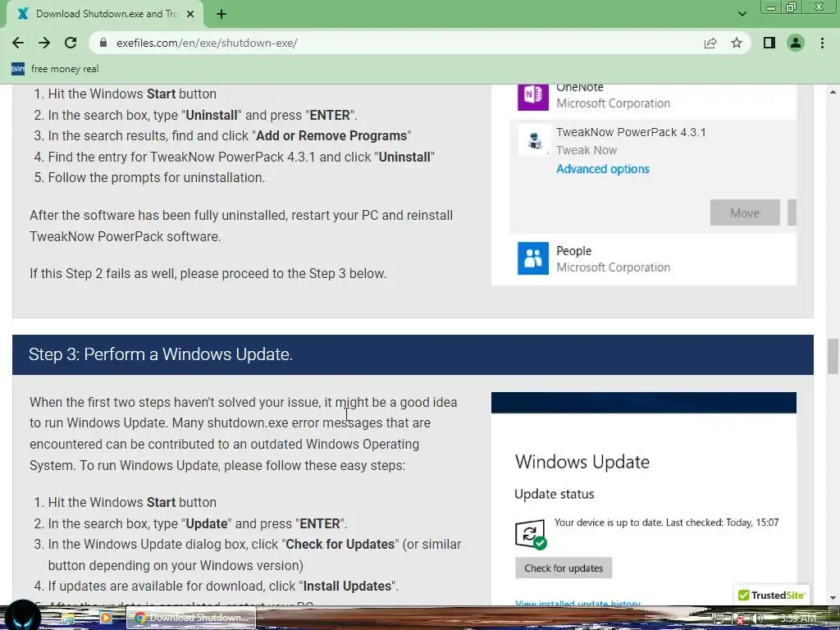Screen dimensions: 840x630
Task: Go forward one page
Action: 44,43
